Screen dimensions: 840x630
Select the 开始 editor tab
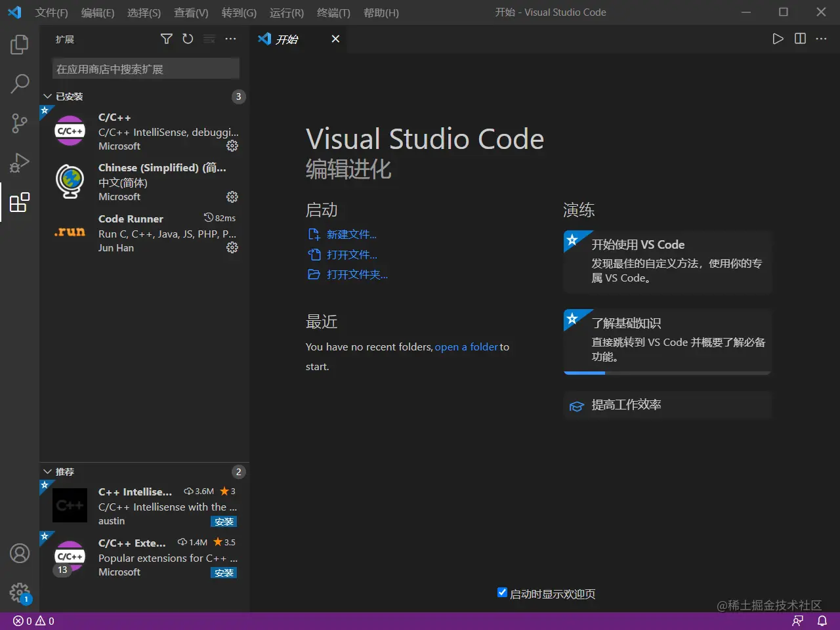(x=299, y=39)
